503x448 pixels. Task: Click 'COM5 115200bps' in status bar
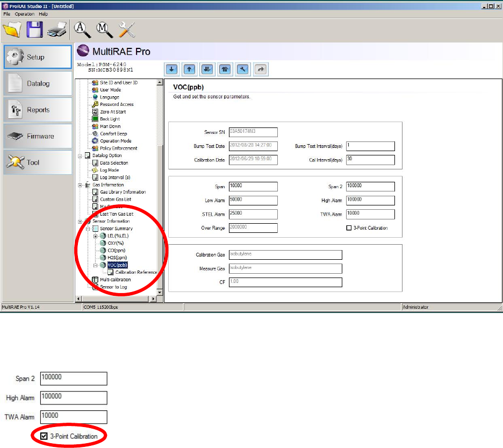[100, 307]
